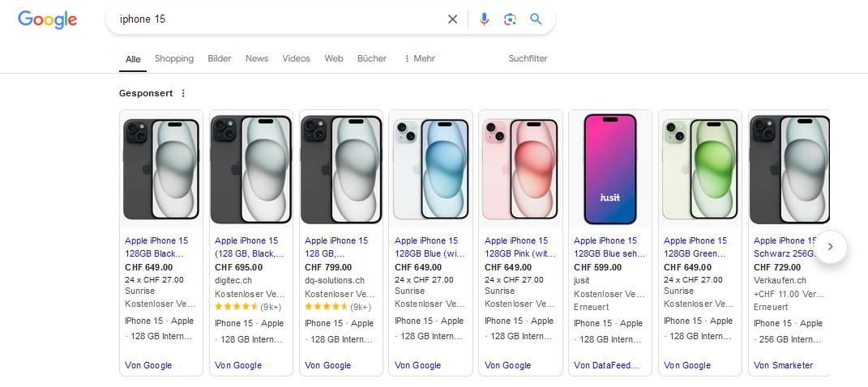Click the blue magnifier search icon

pyautogui.click(x=536, y=19)
